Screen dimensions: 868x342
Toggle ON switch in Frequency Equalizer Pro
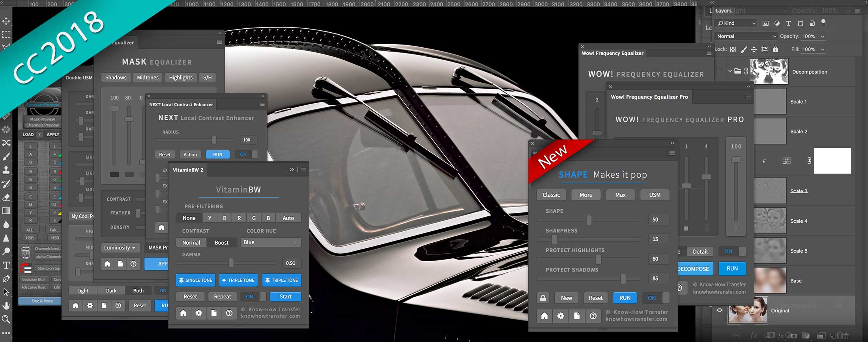pos(732,251)
